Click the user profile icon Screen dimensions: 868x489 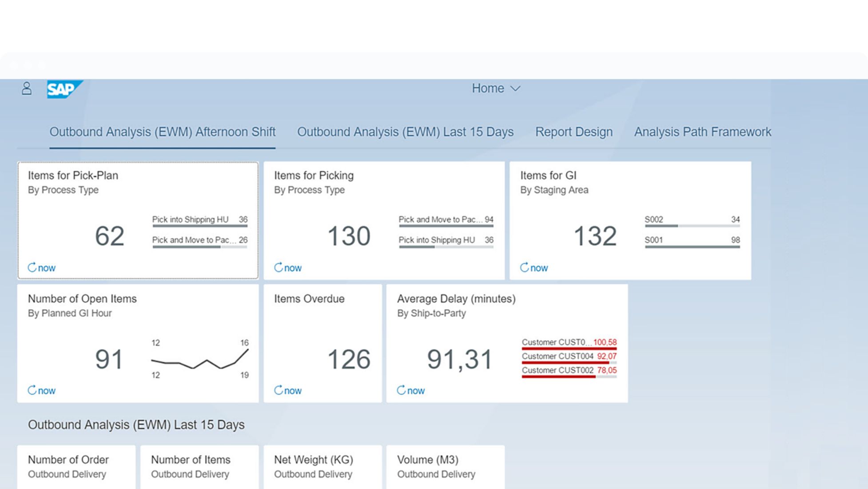click(27, 88)
